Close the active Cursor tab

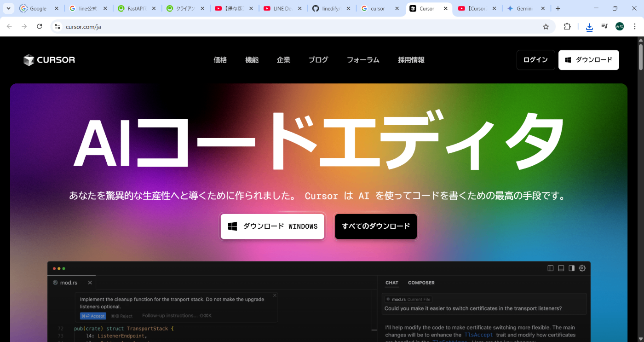pos(446,8)
